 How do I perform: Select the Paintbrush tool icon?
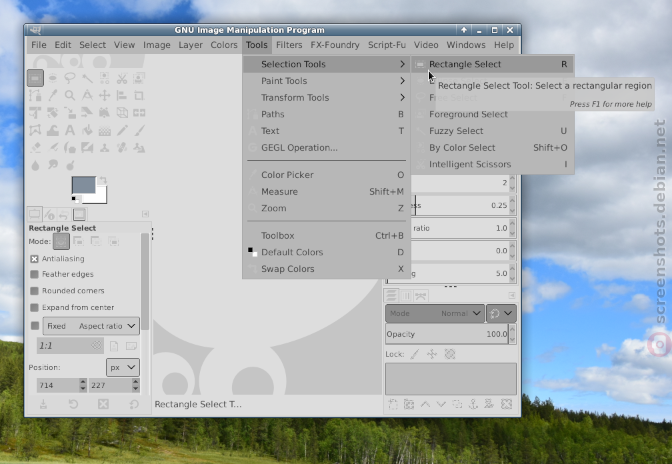point(139,130)
